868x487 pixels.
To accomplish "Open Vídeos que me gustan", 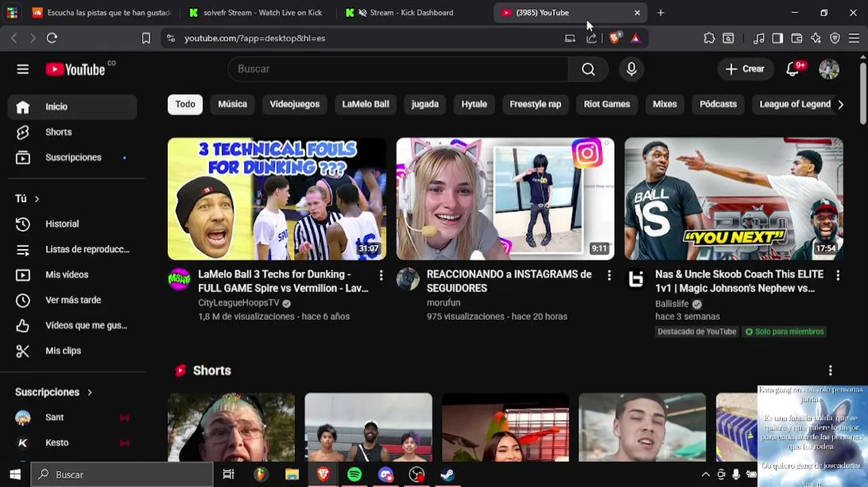I will 73,325.
